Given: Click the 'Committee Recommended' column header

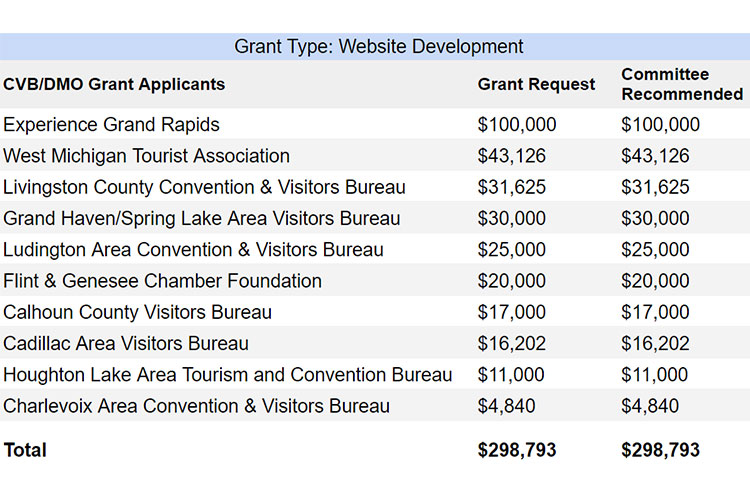Looking at the screenshot, I should [681, 84].
